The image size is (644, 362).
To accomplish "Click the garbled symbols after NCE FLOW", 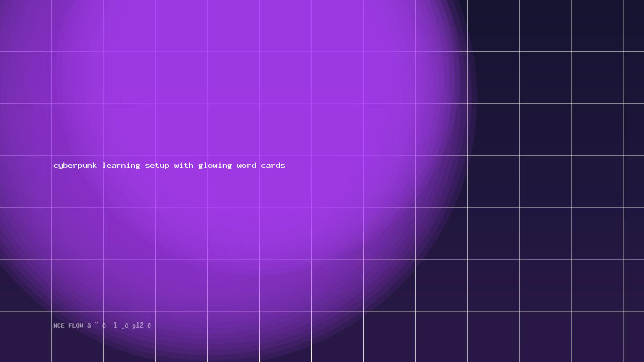I will 120,326.
